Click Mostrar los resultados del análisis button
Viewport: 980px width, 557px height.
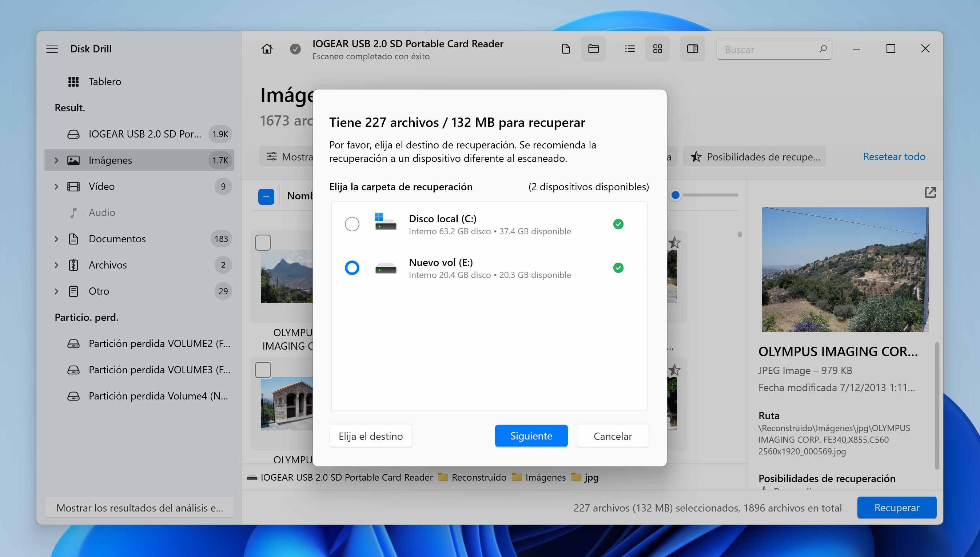[140, 508]
